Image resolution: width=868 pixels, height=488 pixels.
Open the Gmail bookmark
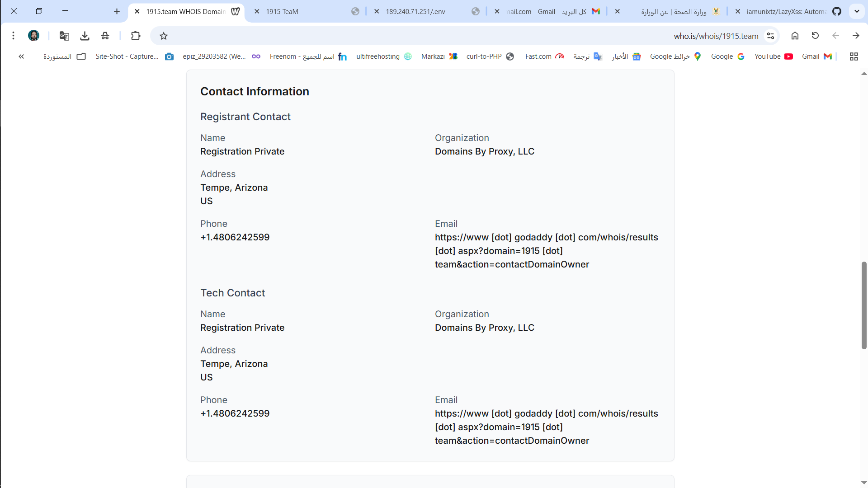pyautogui.click(x=817, y=56)
